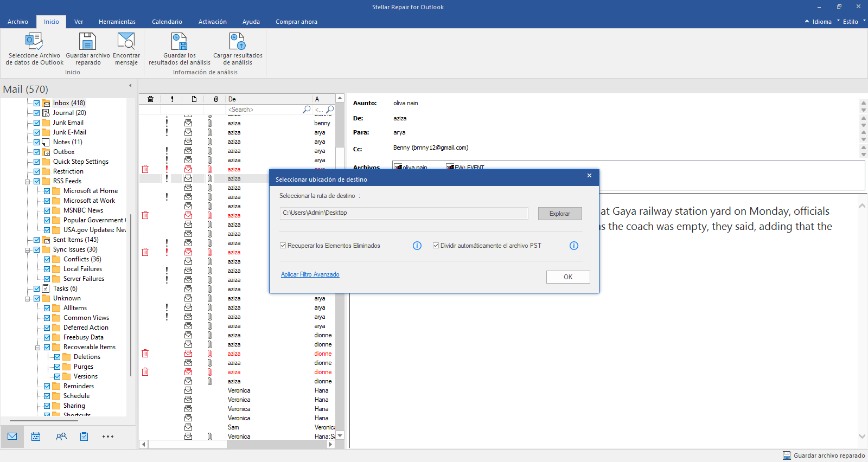Open the more options ellipsis
The image size is (868, 462).
(108, 437)
